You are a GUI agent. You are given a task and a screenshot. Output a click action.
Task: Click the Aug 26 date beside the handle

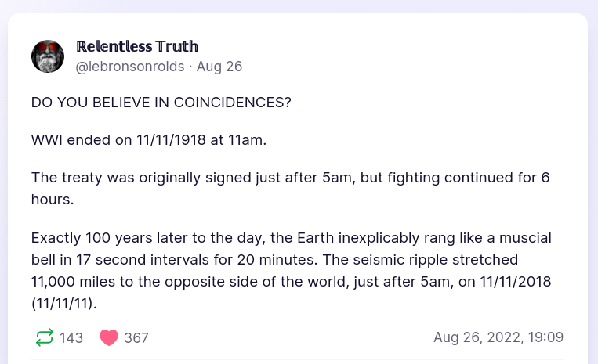[x=219, y=67]
